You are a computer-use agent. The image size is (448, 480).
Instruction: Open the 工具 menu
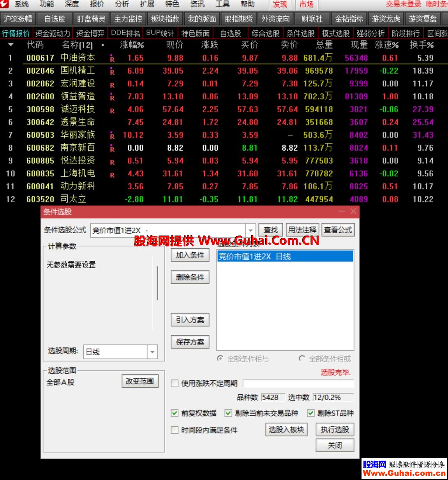[x=222, y=4]
